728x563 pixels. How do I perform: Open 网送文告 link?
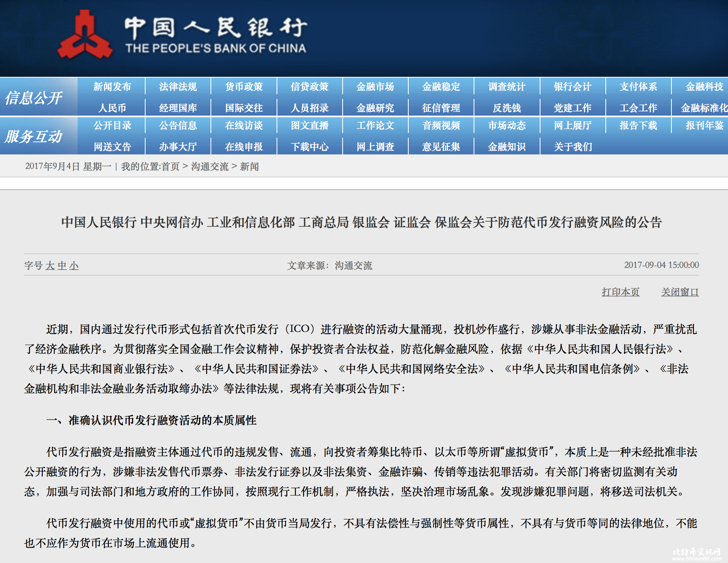pos(112,146)
